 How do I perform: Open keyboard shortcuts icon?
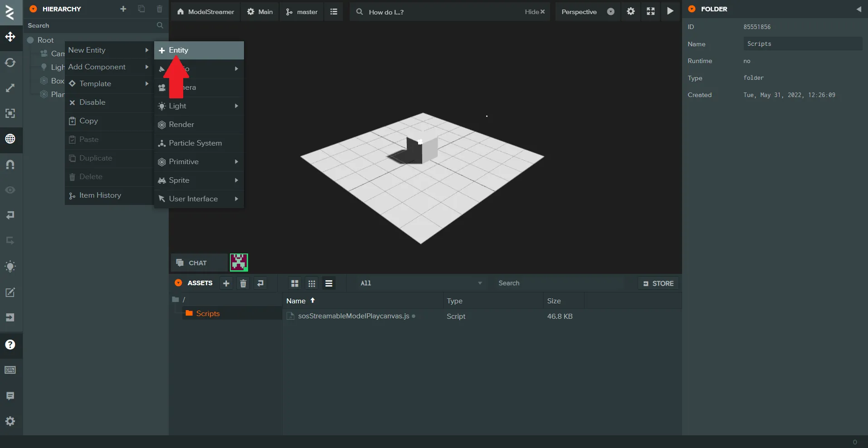click(10, 370)
